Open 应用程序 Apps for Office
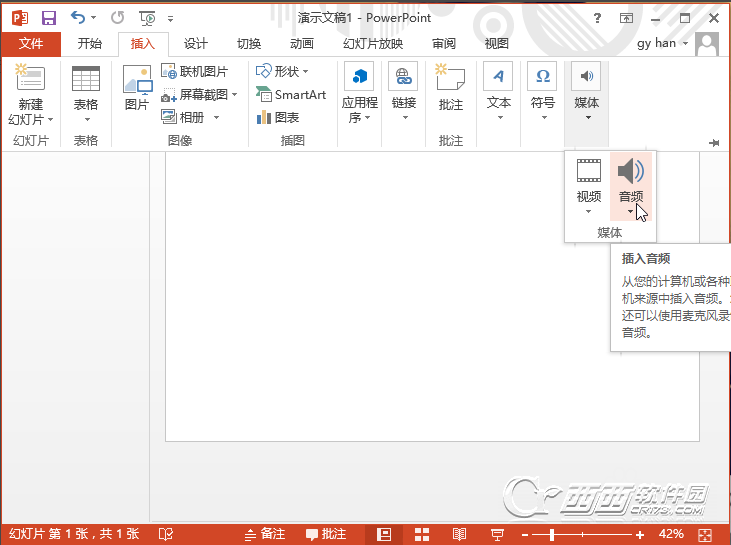This screenshot has height=545, width=731. click(359, 93)
